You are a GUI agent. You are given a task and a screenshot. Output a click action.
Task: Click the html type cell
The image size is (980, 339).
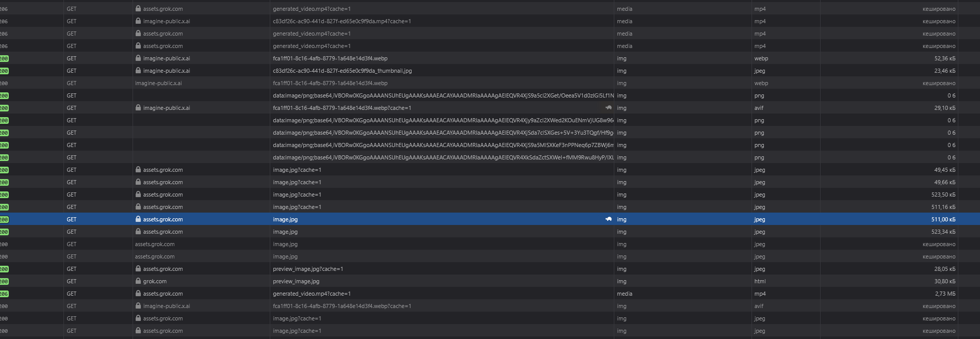[760, 281]
